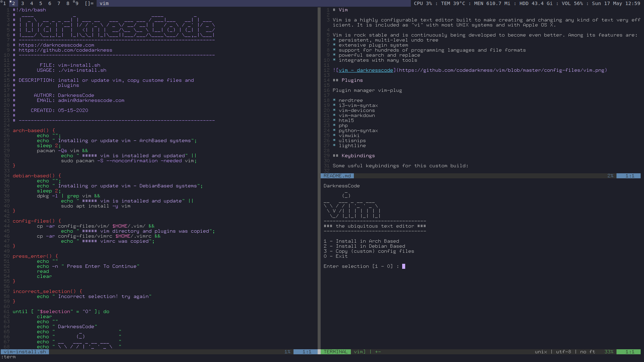This screenshot has height=362, width=644.
Task: Click the unix encoding indicator
Action: [541, 351]
